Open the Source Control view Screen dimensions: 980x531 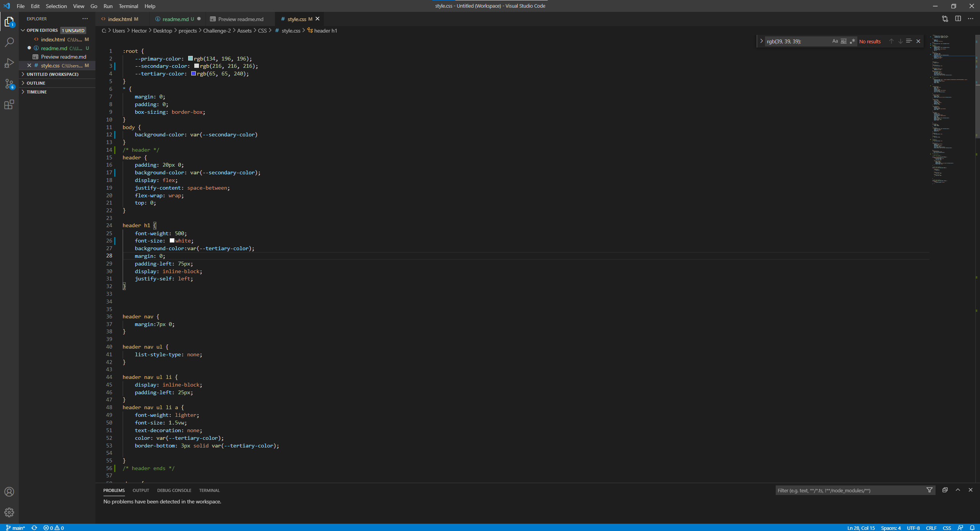pos(9,84)
